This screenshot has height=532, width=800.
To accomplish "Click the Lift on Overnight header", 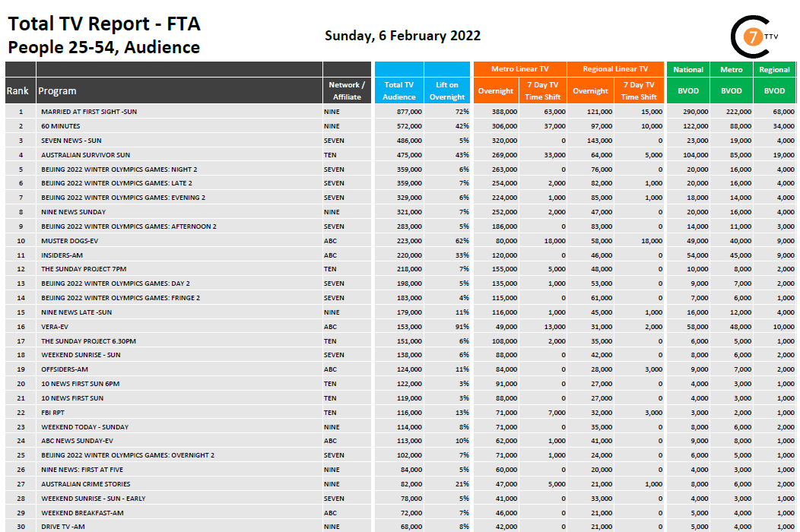I will pos(447,90).
